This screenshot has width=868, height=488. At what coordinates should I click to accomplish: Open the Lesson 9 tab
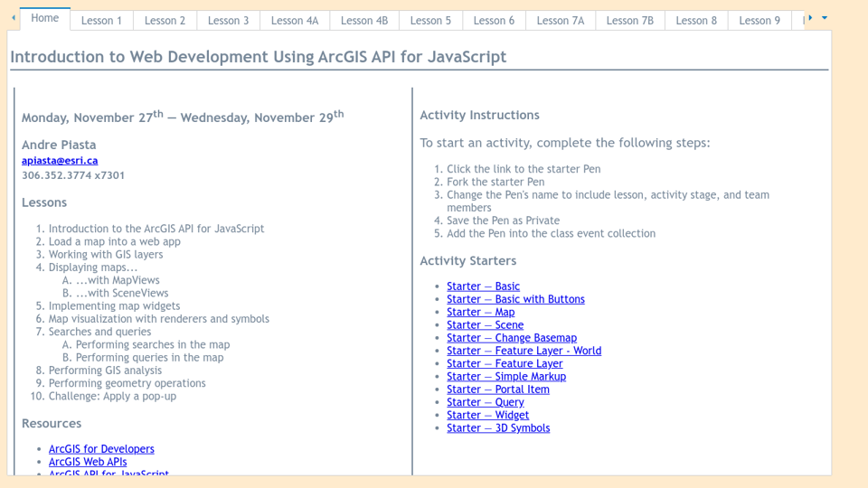point(759,20)
